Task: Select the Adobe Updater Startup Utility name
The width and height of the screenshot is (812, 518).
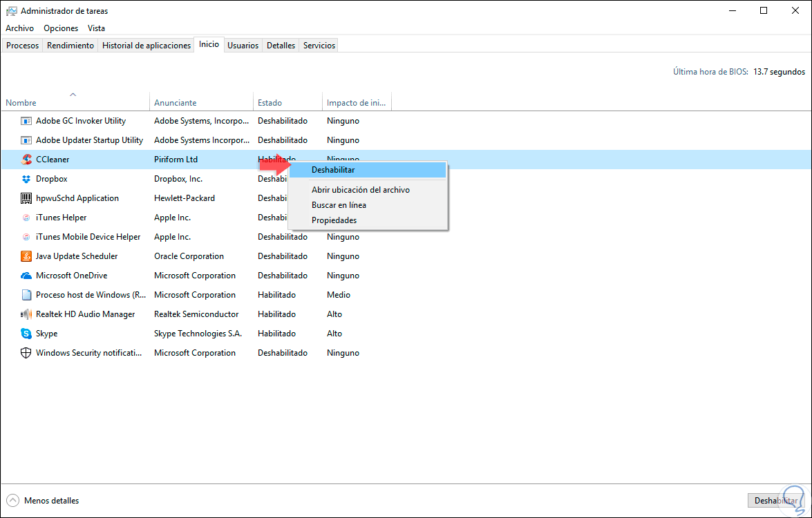Action: click(x=90, y=140)
